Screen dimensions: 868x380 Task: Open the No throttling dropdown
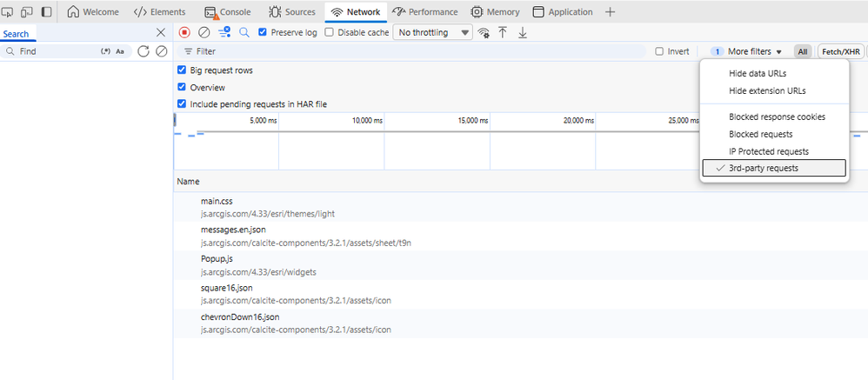[x=433, y=32]
